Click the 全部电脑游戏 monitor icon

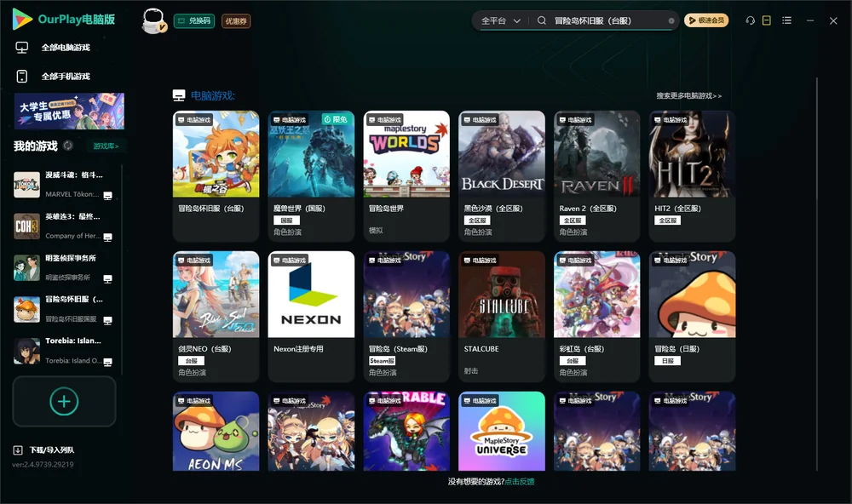click(x=22, y=48)
